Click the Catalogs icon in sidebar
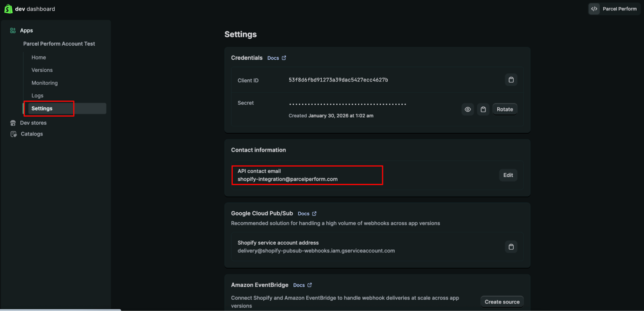This screenshot has width=644, height=311. tap(13, 134)
